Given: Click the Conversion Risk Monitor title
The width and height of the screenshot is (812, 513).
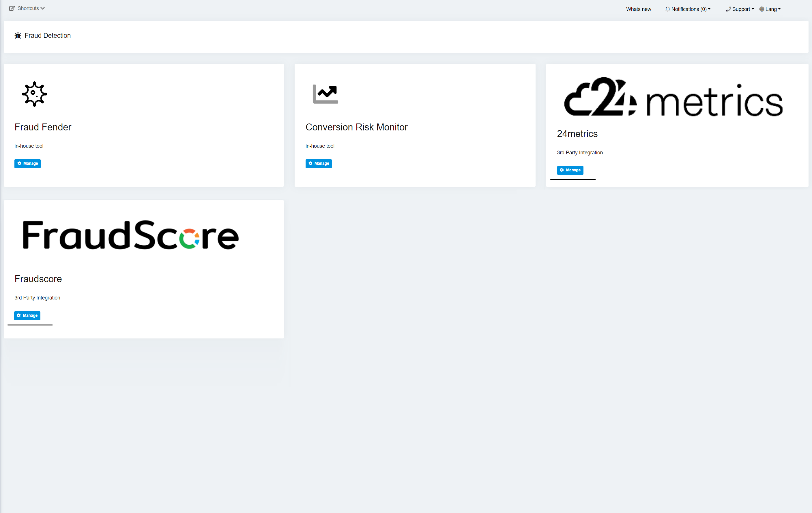Looking at the screenshot, I should click(x=356, y=127).
